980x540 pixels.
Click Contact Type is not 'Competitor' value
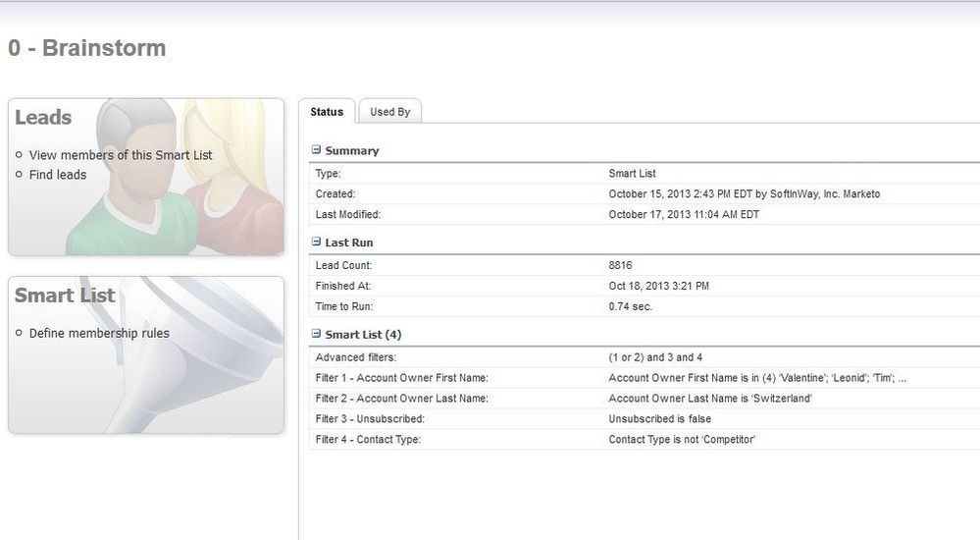tap(682, 440)
